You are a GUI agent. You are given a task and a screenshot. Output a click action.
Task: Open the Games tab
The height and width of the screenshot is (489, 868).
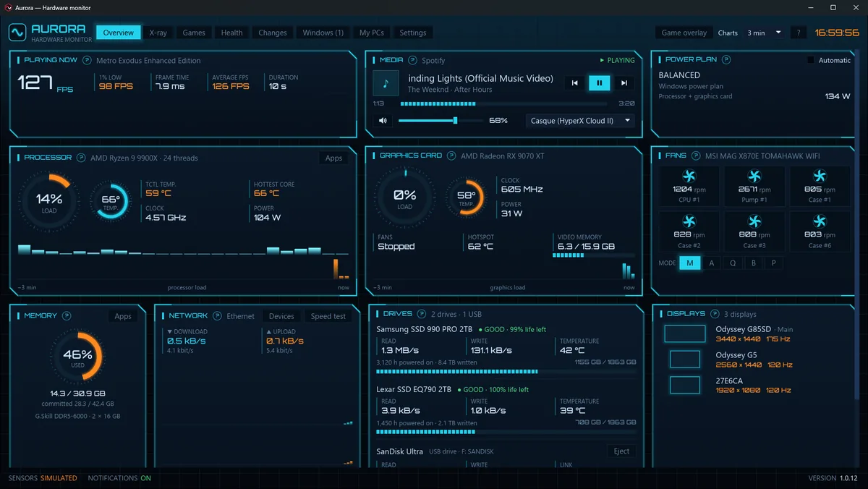(x=194, y=33)
